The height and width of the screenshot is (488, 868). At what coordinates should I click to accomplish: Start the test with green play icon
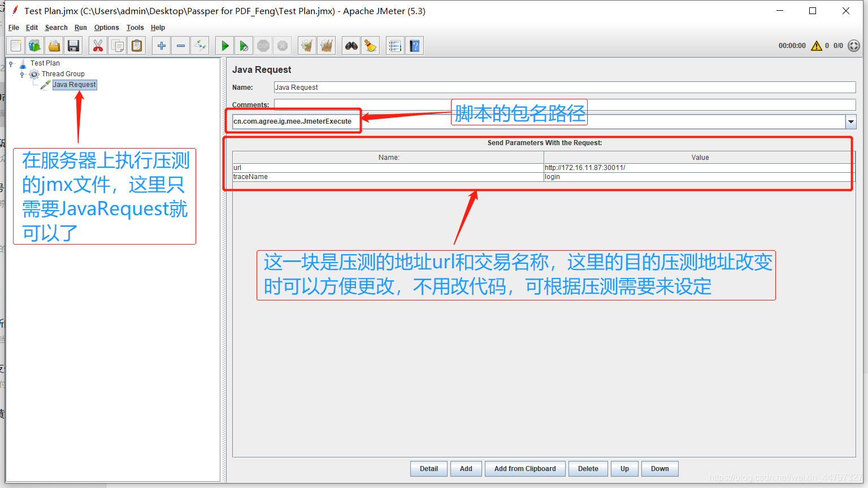(225, 46)
